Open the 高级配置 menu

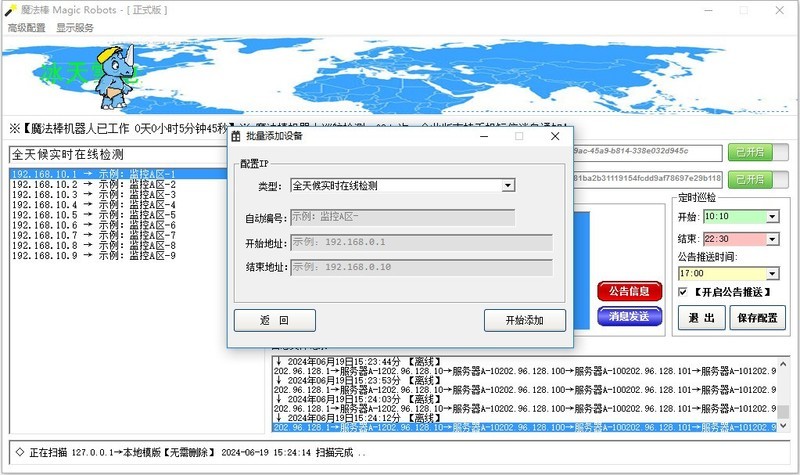(27, 28)
